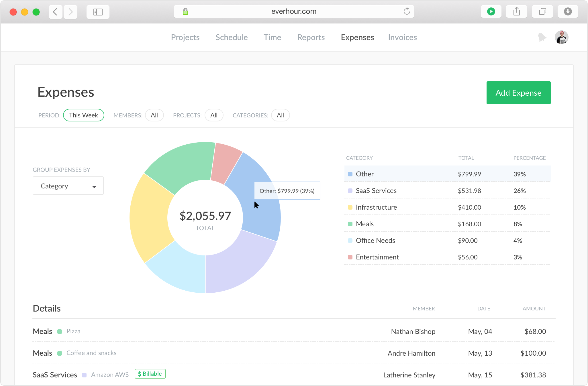The width and height of the screenshot is (588, 386).
Task: Go back with the browser back arrow
Action: (x=56, y=12)
